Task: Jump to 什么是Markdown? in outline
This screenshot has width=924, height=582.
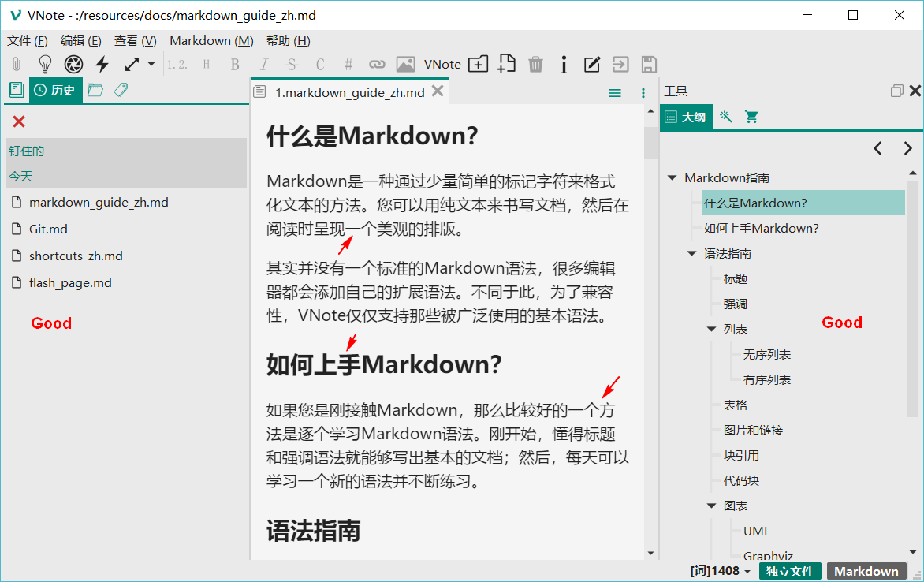Action: 803,203
